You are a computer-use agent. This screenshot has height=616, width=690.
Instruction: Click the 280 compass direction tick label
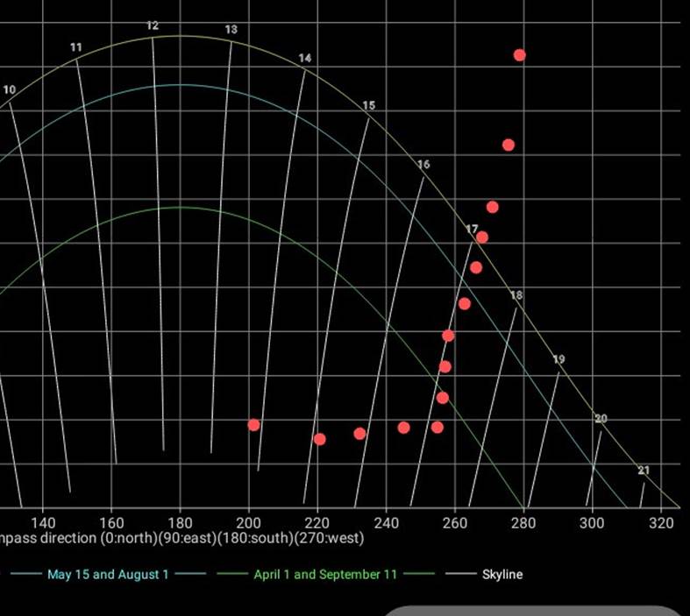pyautogui.click(x=523, y=523)
